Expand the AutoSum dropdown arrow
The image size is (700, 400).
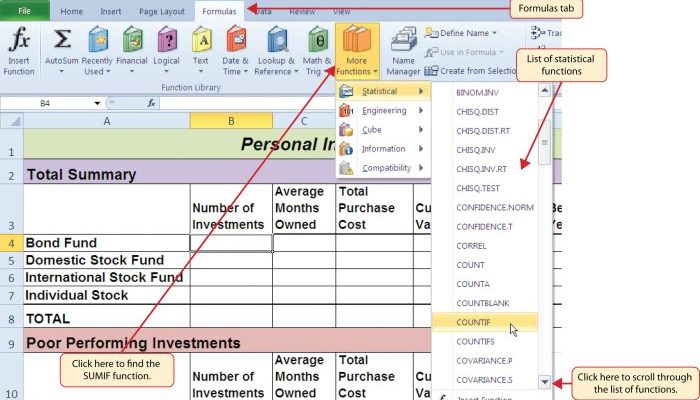pos(62,71)
